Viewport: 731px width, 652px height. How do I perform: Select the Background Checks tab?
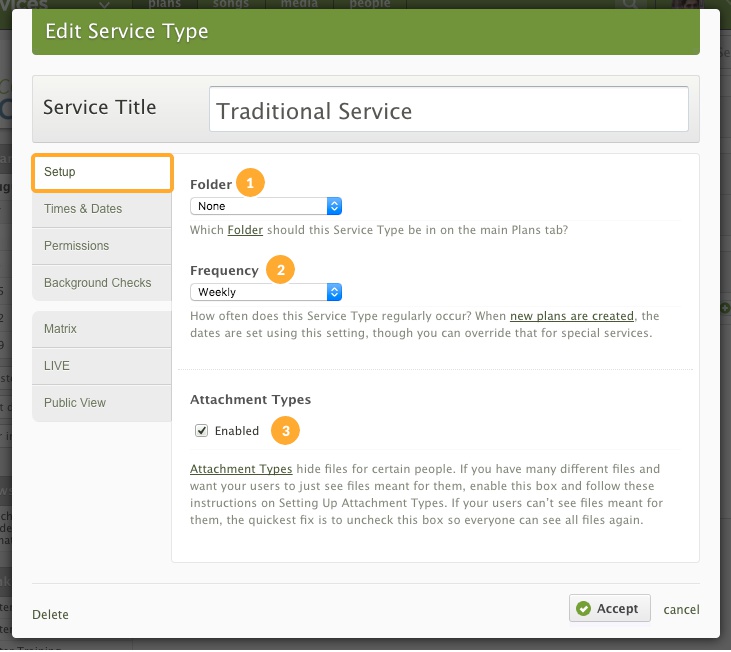[102, 283]
